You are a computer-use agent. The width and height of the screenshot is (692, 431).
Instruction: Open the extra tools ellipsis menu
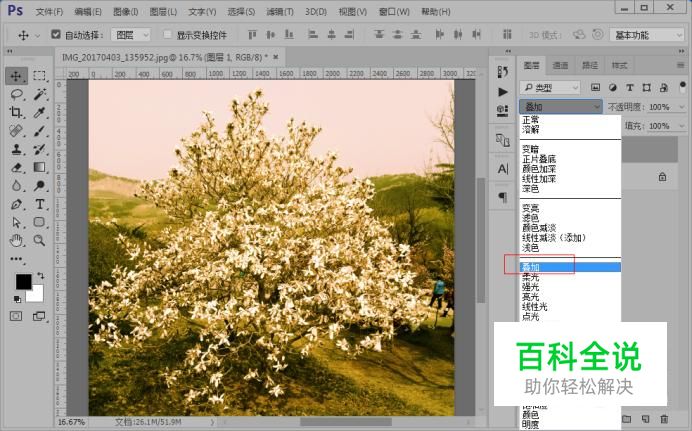[x=16, y=259]
